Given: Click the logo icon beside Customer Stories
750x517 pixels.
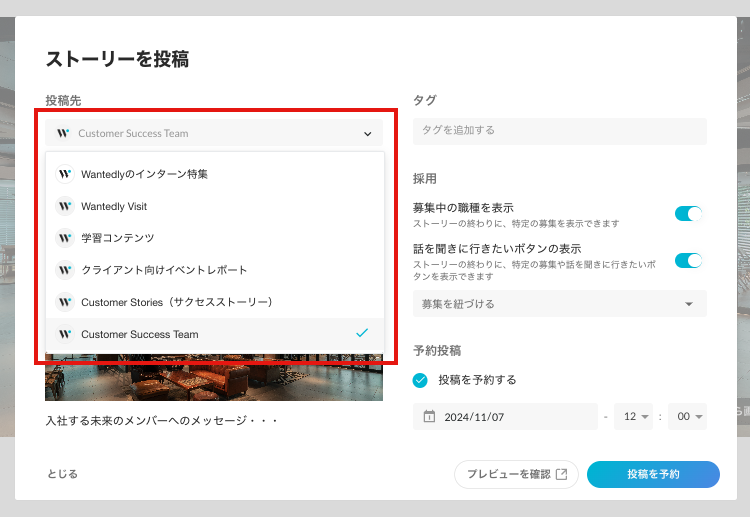Looking at the screenshot, I should pos(65,302).
